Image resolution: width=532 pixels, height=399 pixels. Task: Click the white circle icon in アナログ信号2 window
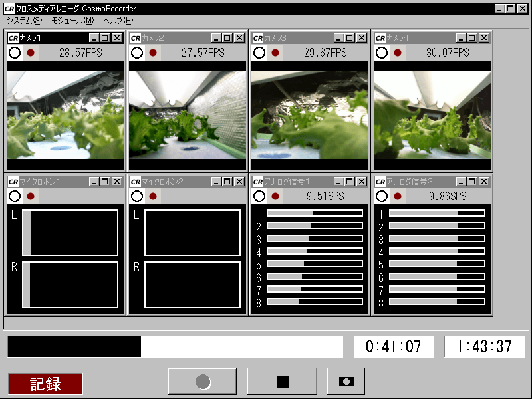coord(382,196)
